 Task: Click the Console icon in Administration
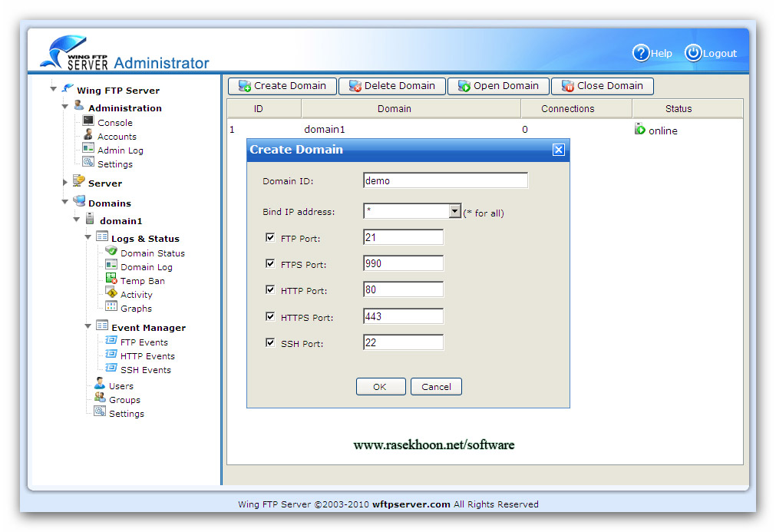pyautogui.click(x=88, y=121)
